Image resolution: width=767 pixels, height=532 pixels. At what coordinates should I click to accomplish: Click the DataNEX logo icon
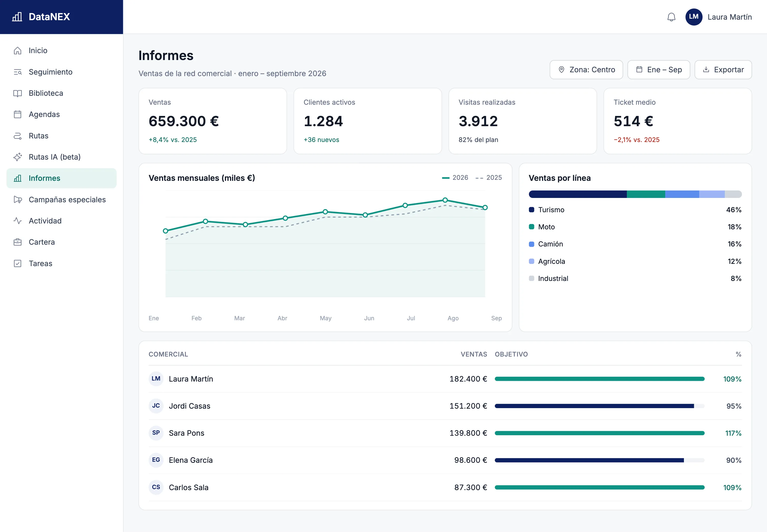(x=17, y=17)
